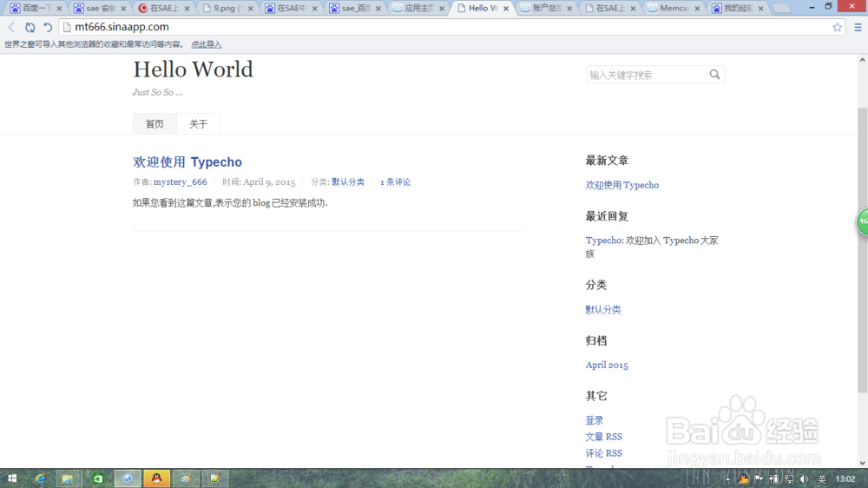Open the browser hamburger menu
The height and width of the screenshot is (488, 868).
858,27
